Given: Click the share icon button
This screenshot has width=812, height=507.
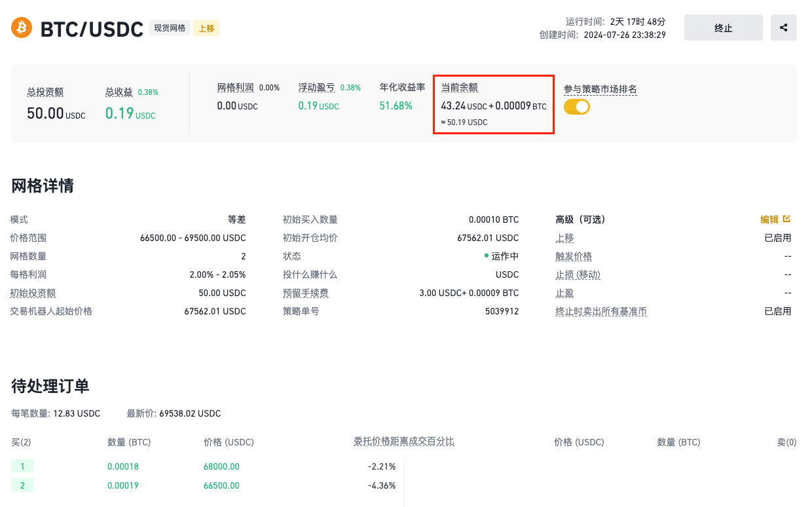Looking at the screenshot, I should point(783,28).
